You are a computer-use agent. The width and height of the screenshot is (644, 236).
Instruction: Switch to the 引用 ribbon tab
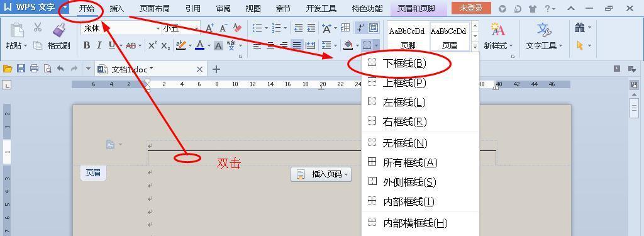[193, 9]
